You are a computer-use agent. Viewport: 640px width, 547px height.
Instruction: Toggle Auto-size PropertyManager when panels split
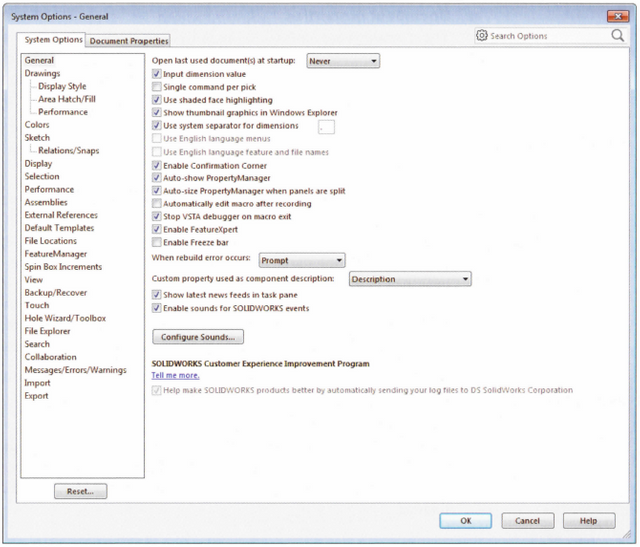point(157,191)
